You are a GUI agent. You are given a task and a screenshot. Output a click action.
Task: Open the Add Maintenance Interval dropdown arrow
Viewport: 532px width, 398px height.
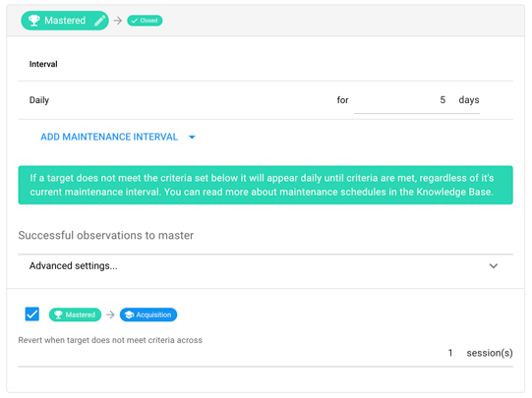[192, 137]
